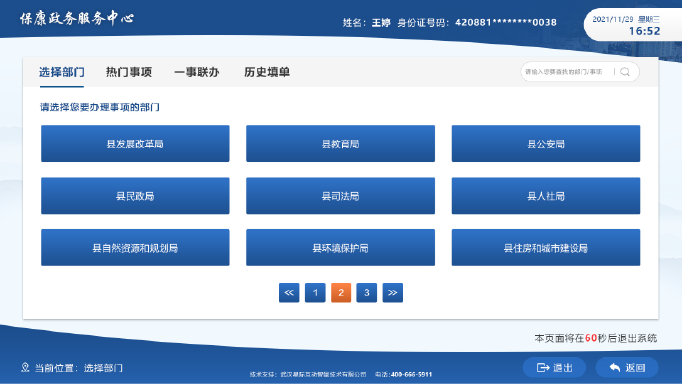
Task: Click the 当前位置：选择部门 breadcrumb
Action: [78, 368]
